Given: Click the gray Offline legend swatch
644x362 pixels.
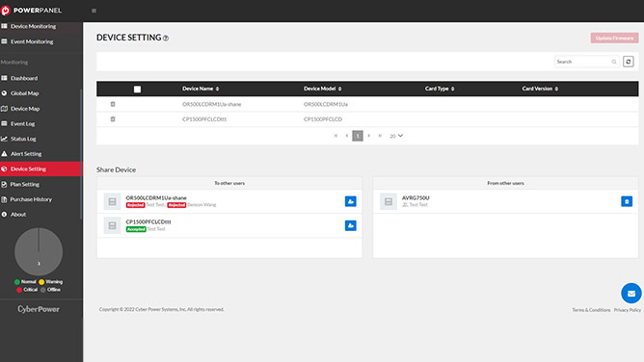Looking at the screenshot, I should point(42,290).
